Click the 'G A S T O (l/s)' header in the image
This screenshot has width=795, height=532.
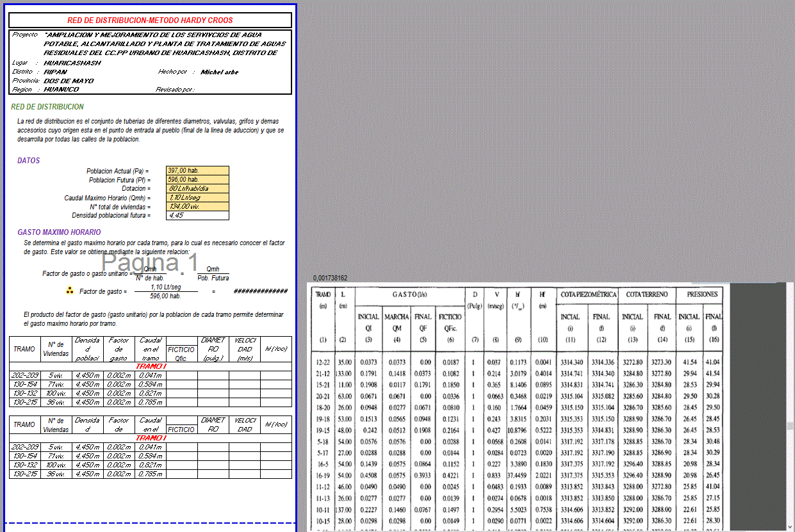coord(409,294)
